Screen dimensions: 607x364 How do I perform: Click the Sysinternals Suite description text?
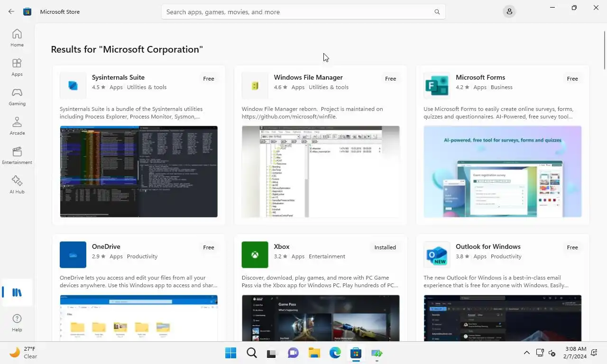[x=131, y=113]
